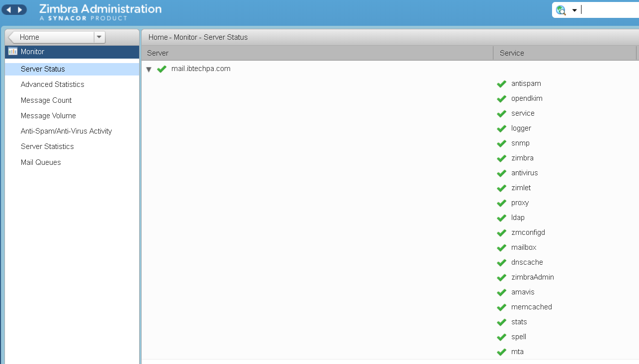Viewport: 639px width, 364px height.
Task: Click the logger status check icon
Action: point(501,129)
